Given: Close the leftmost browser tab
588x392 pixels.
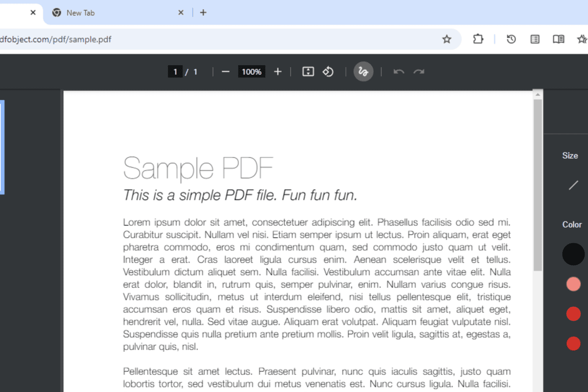Looking at the screenshot, I should [x=33, y=13].
